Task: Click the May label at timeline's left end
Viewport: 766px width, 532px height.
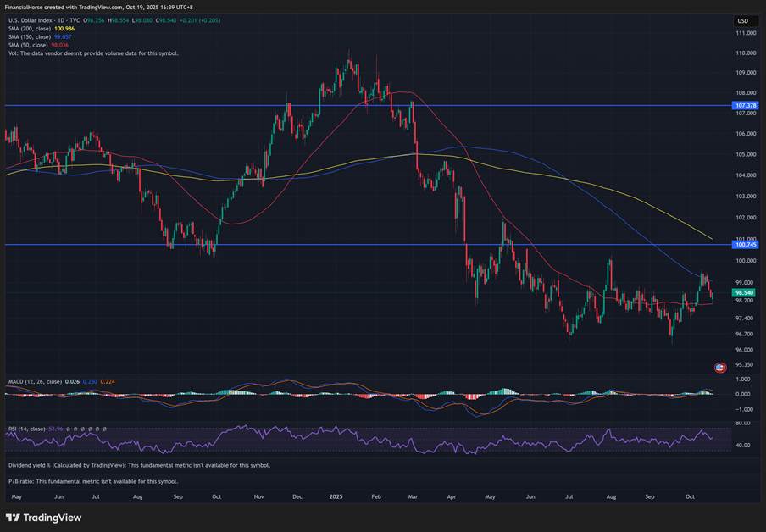Action: (x=14, y=496)
